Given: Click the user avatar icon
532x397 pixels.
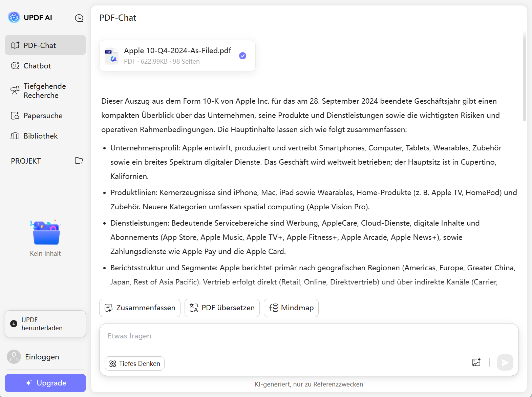Looking at the screenshot, I should coord(14,357).
